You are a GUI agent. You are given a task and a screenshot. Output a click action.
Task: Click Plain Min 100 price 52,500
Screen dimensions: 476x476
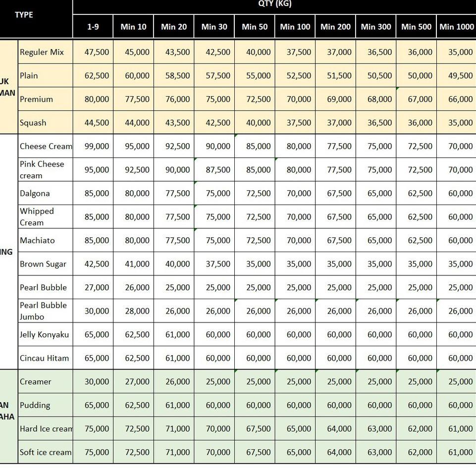pos(295,75)
